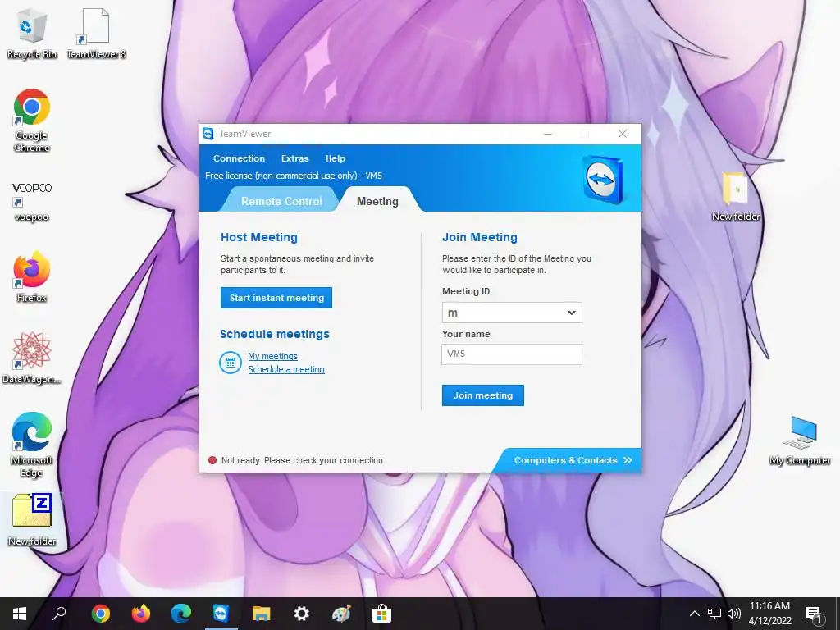Open the notification center icon
Image resolution: width=840 pixels, height=630 pixels.
coord(815,615)
